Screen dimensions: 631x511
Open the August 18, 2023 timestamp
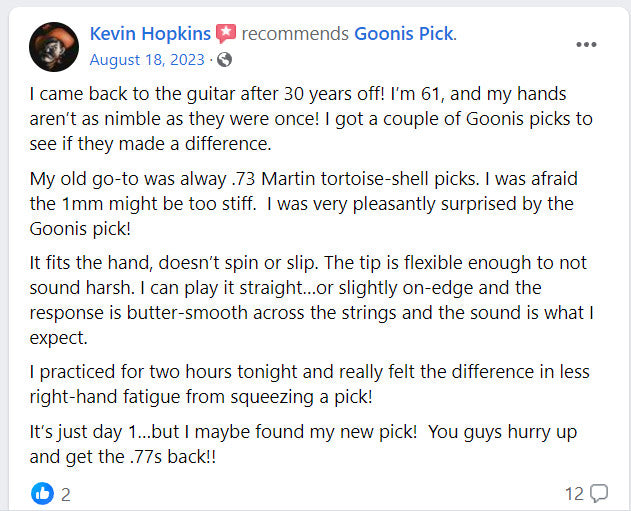[147, 59]
